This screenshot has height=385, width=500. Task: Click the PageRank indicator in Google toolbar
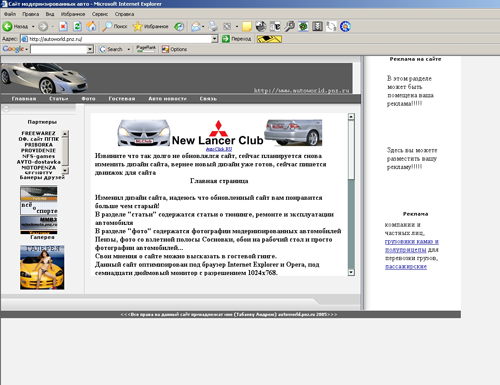point(146,49)
